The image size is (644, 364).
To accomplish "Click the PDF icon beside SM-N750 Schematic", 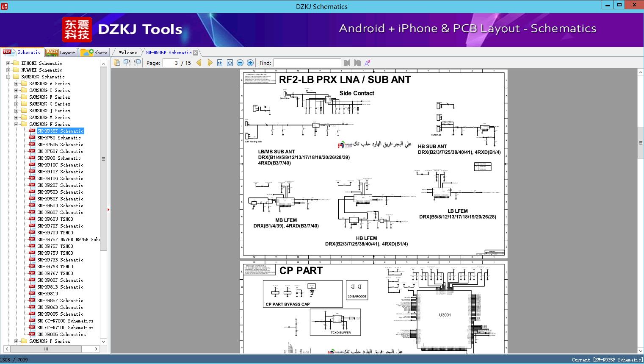I will click(32, 137).
